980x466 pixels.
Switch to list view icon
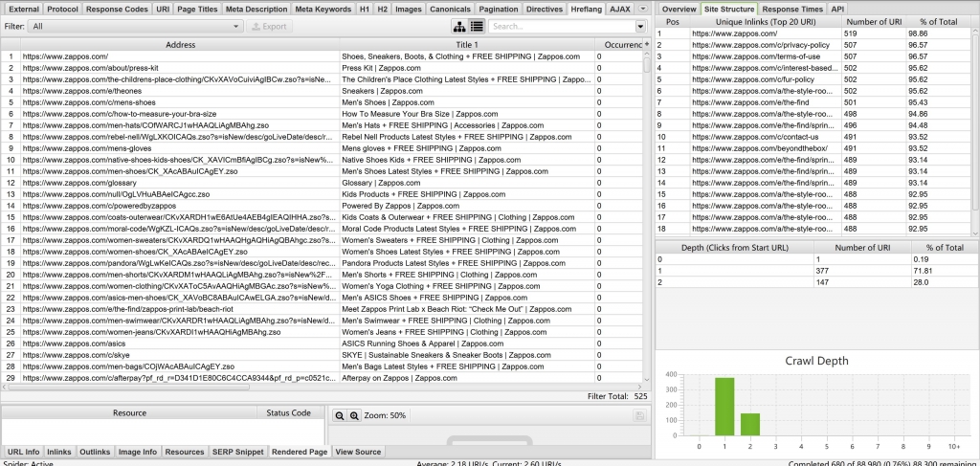(477, 26)
